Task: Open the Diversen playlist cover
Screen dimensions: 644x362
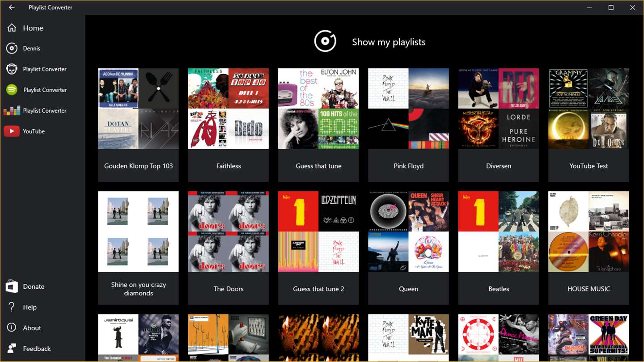Action: (499, 109)
